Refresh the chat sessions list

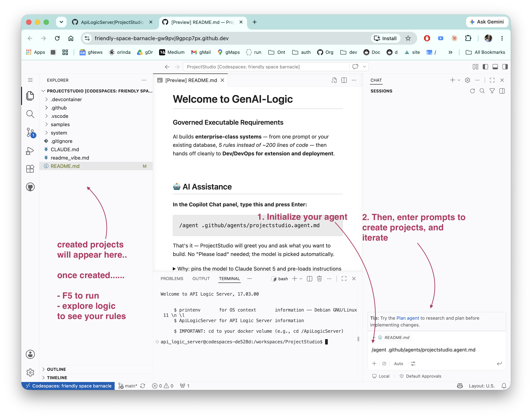[472, 91]
